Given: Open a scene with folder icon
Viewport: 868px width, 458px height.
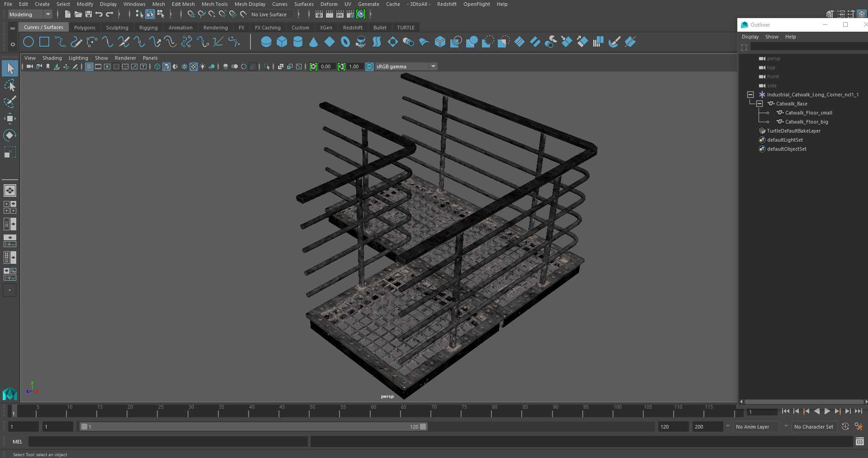Looking at the screenshot, I should pos(78,14).
